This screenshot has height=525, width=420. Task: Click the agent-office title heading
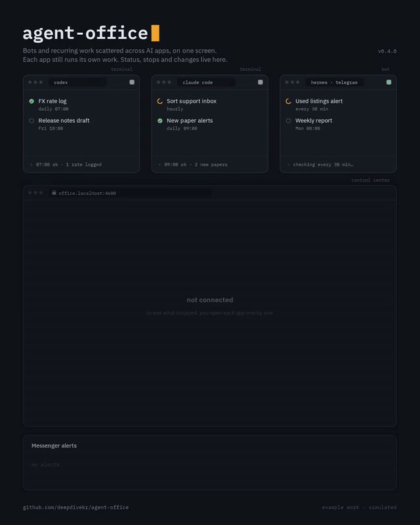coord(85,33)
